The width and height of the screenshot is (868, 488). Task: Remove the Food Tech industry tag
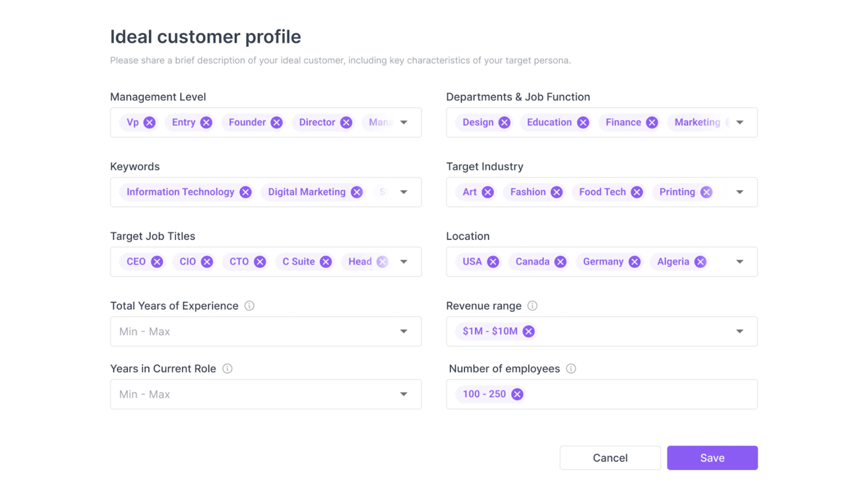(x=637, y=192)
